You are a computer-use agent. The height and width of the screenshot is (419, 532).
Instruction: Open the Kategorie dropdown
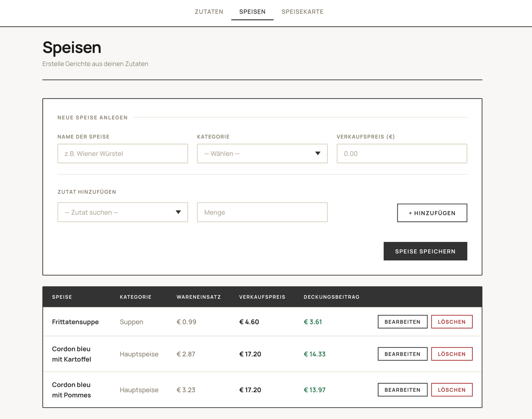262,154
